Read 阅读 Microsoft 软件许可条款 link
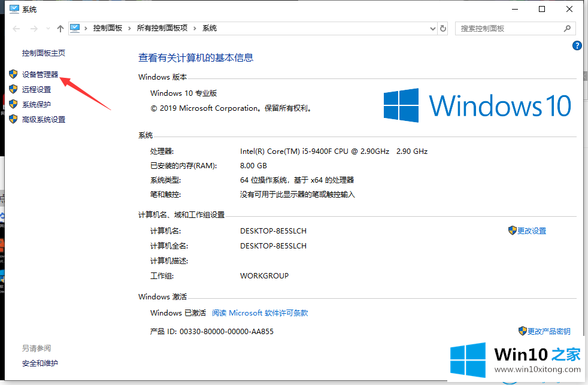This screenshot has width=588, height=385. click(260, 313)
